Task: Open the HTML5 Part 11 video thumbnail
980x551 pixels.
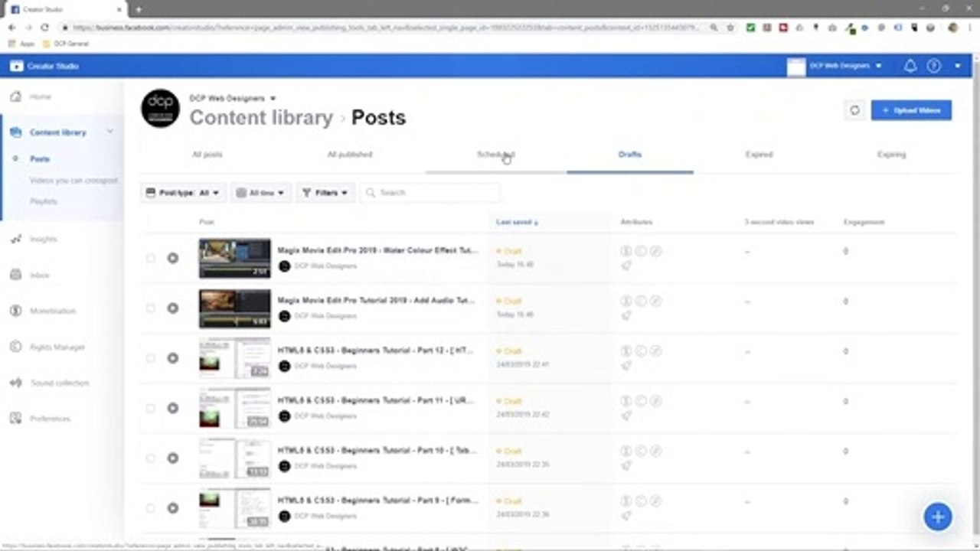Action: (x=234, y=408)
